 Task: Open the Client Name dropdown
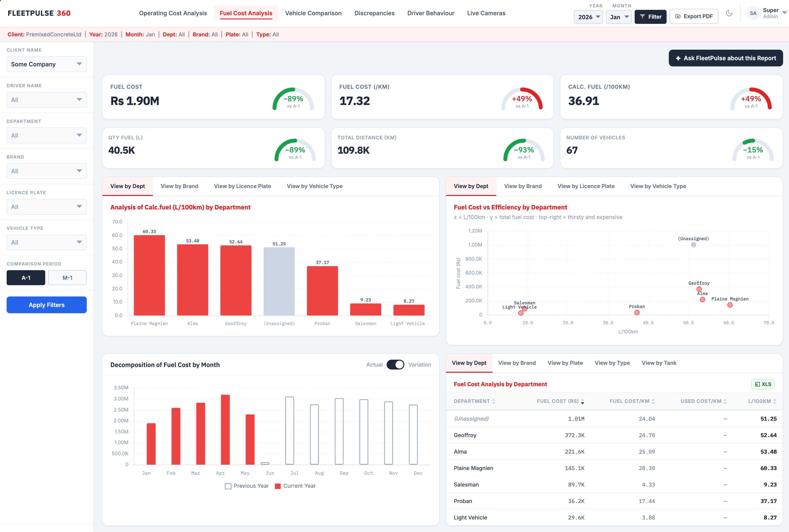46,64
